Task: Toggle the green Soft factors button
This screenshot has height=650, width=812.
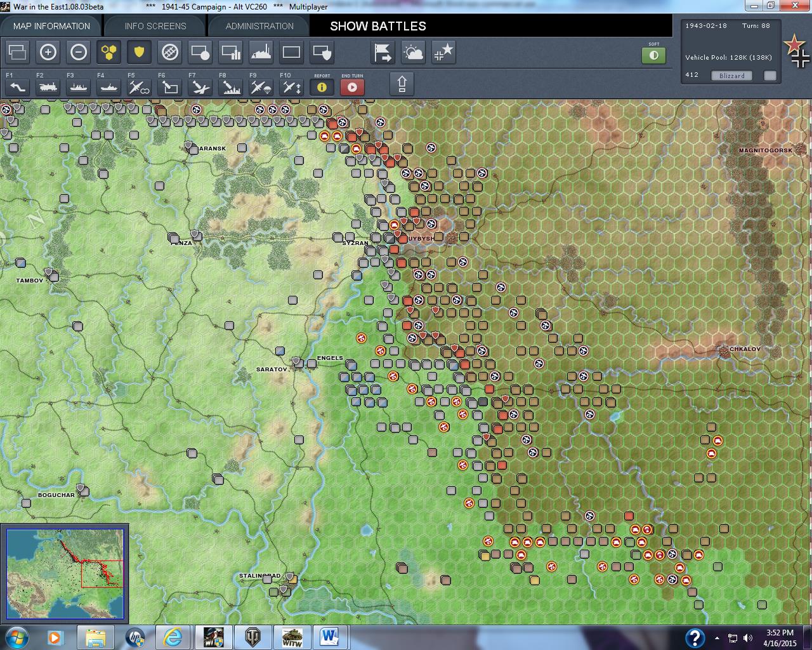Action: 654,55
